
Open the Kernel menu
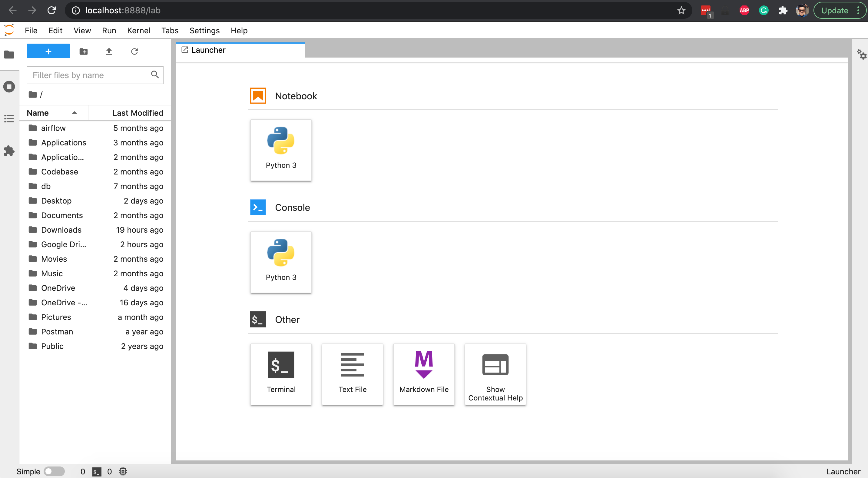point(138,31)
